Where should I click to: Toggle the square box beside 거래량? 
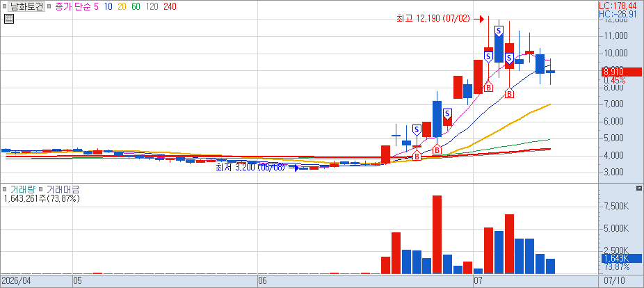(x=4, y=189)
